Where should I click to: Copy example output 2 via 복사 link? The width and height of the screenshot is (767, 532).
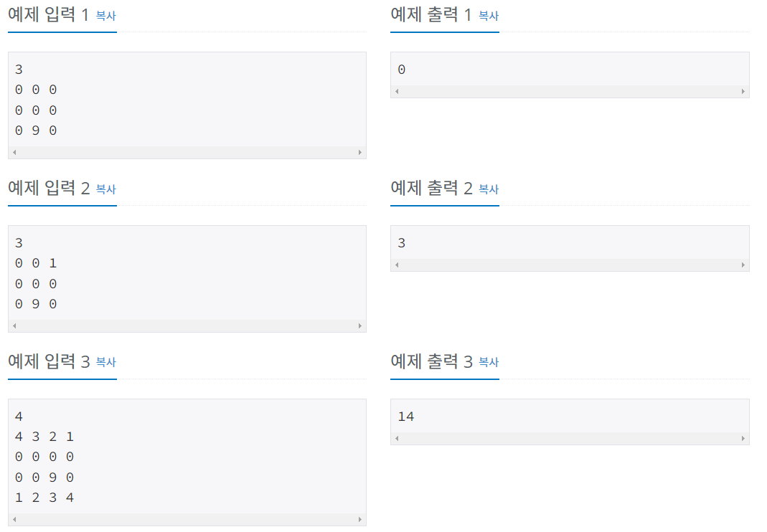point(488,189)
